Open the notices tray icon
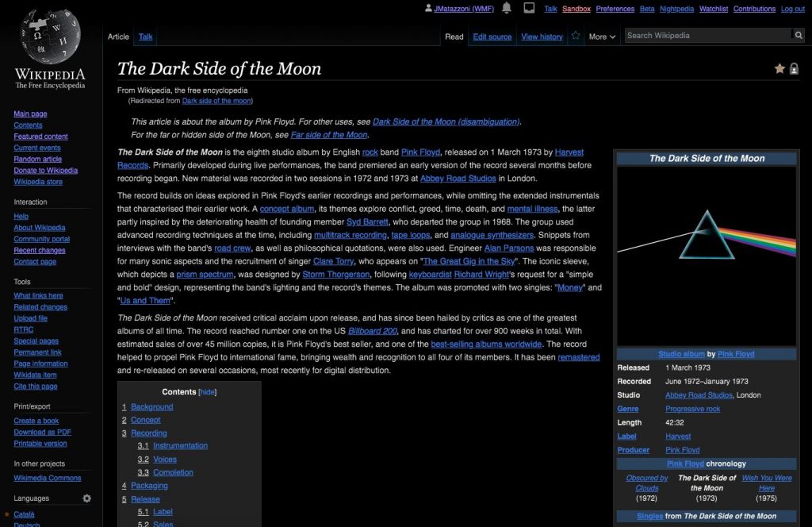Screen dimensions: 812x527 (529, 9)
